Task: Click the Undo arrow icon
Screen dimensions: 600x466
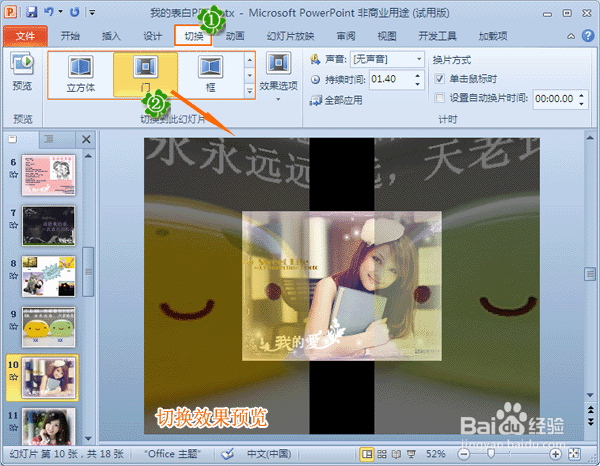Action: 49,12
